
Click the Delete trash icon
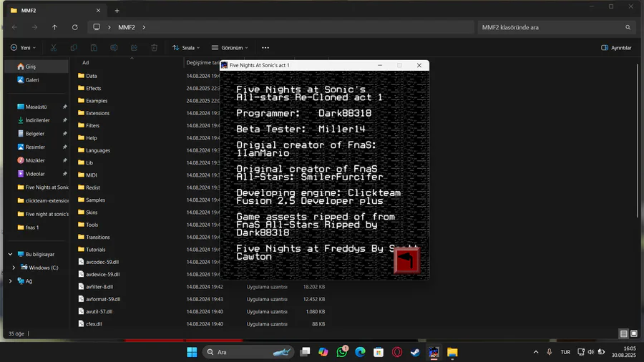pos(154,48)
